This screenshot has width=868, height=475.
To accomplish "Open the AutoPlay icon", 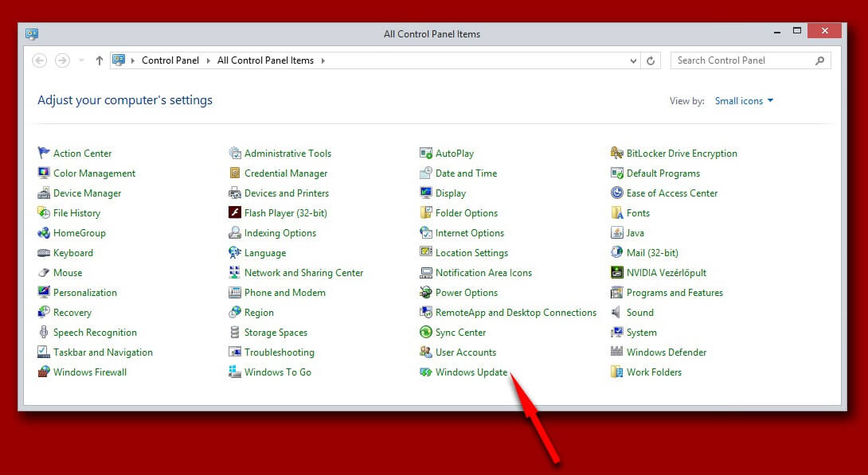I will tap(426, 153).
